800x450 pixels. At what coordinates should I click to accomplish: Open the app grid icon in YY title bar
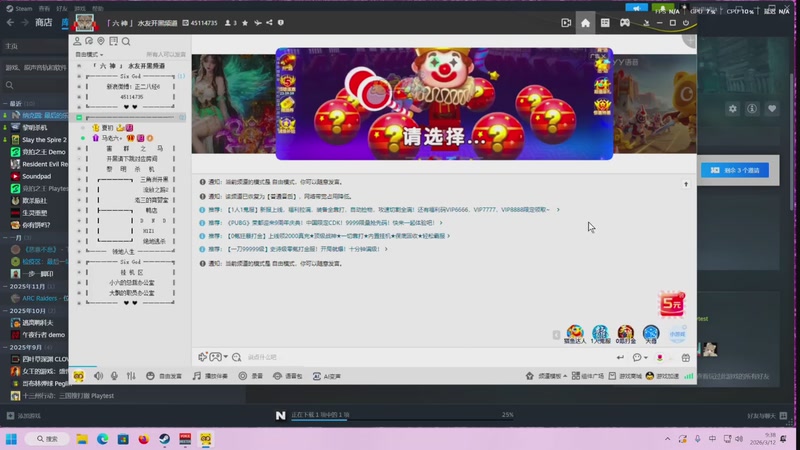[x=605, y=23]
